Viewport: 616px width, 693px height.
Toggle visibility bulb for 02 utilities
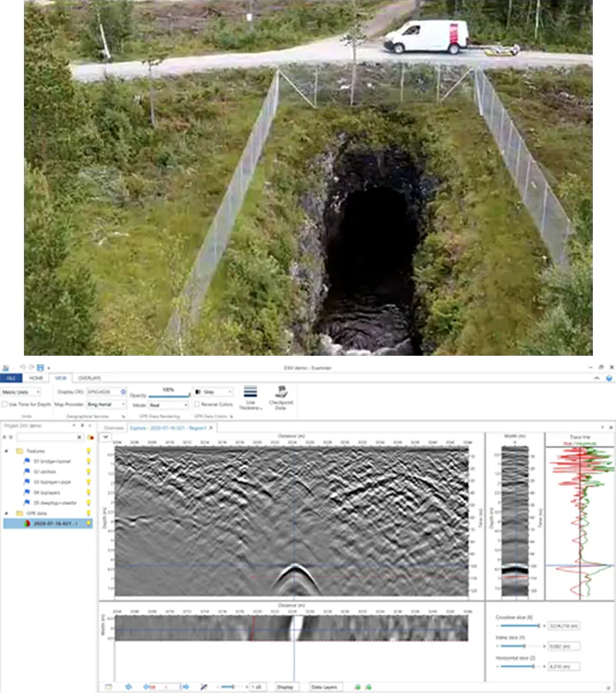88,470
